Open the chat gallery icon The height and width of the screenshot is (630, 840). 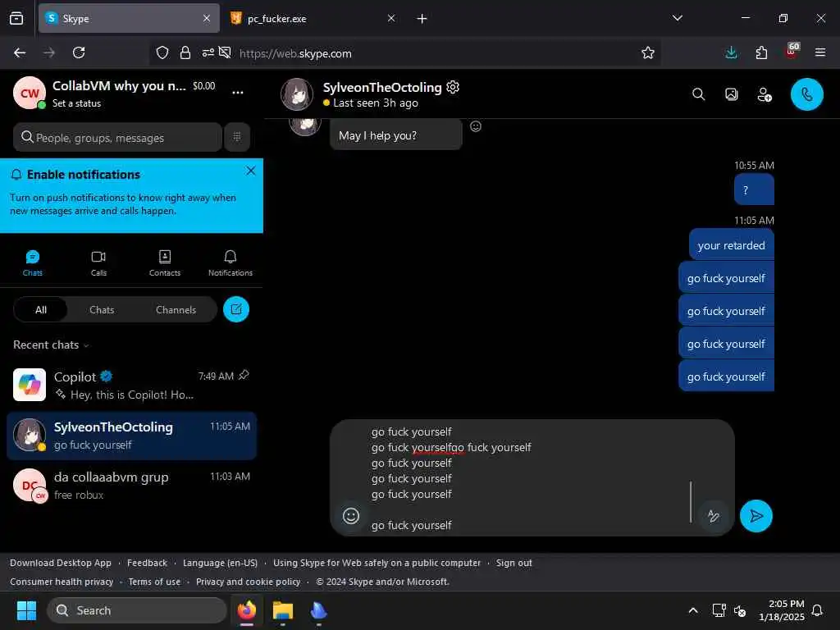731,94
